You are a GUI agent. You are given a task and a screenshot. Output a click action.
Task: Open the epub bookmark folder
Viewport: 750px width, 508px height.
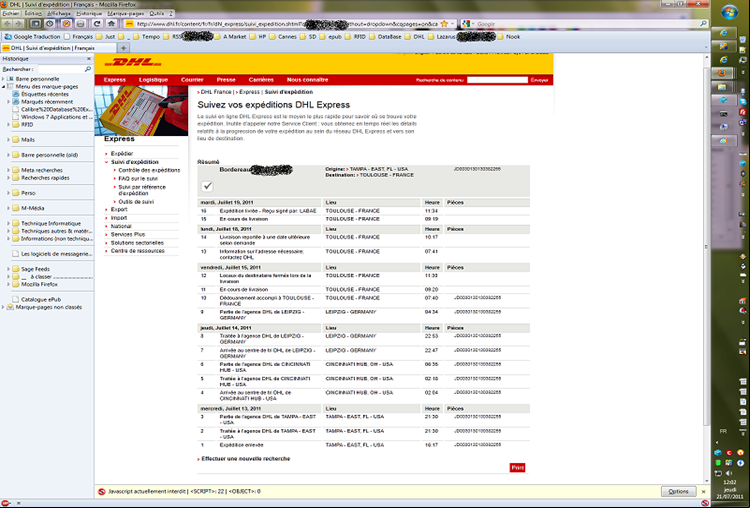331,36
